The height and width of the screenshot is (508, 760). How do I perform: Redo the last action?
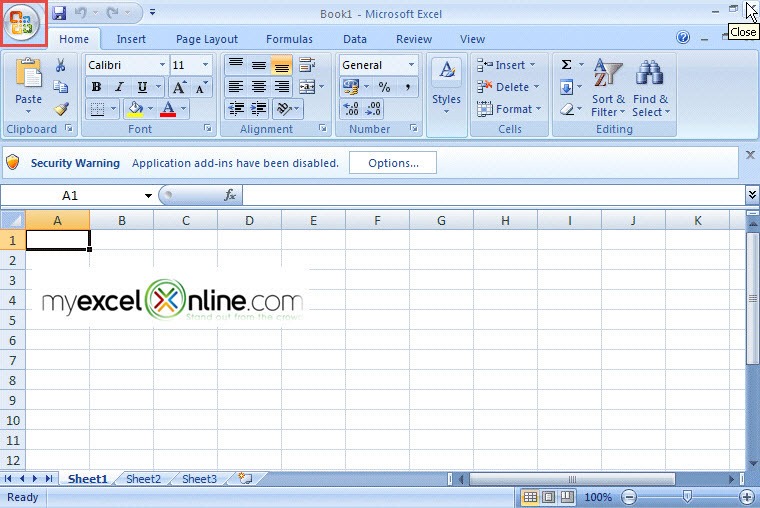[x=112, y=13]
